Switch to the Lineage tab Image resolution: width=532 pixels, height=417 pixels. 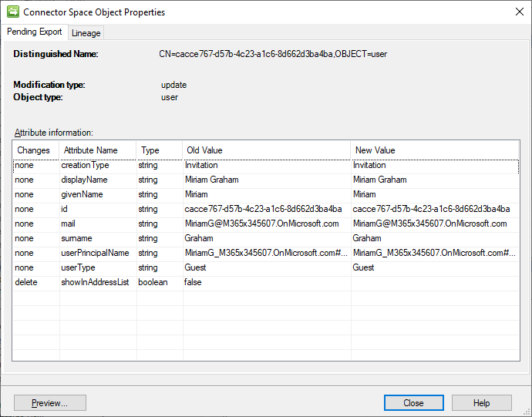86,33
